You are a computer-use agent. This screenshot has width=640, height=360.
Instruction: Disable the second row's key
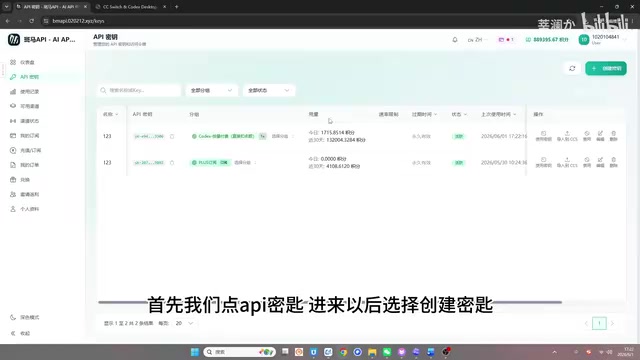587,162
